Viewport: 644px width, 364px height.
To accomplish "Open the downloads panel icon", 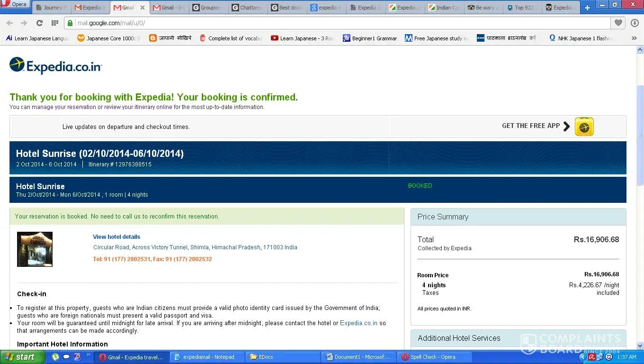I will 635,23.
